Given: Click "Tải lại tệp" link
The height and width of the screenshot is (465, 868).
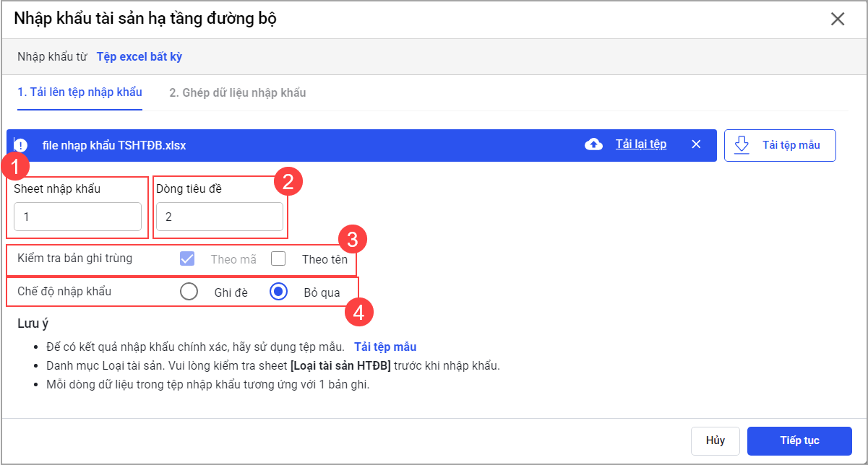Looking at the screenshot, I should coord(640,144).
